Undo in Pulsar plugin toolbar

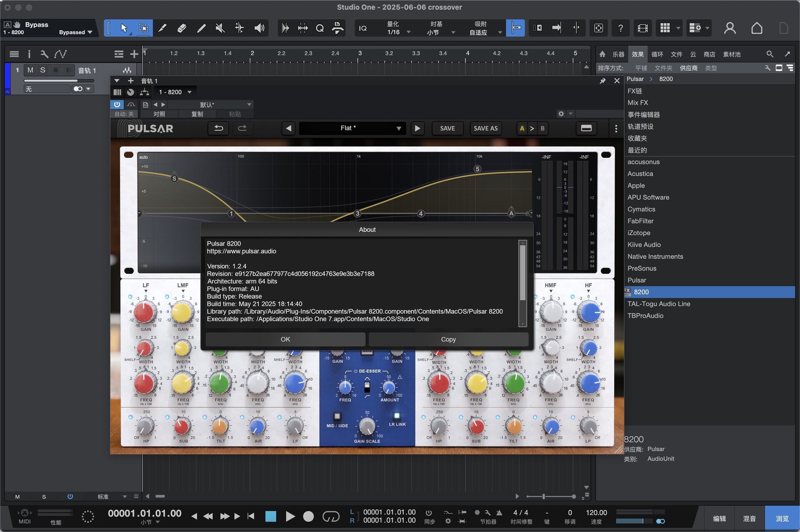pos(218,128)
